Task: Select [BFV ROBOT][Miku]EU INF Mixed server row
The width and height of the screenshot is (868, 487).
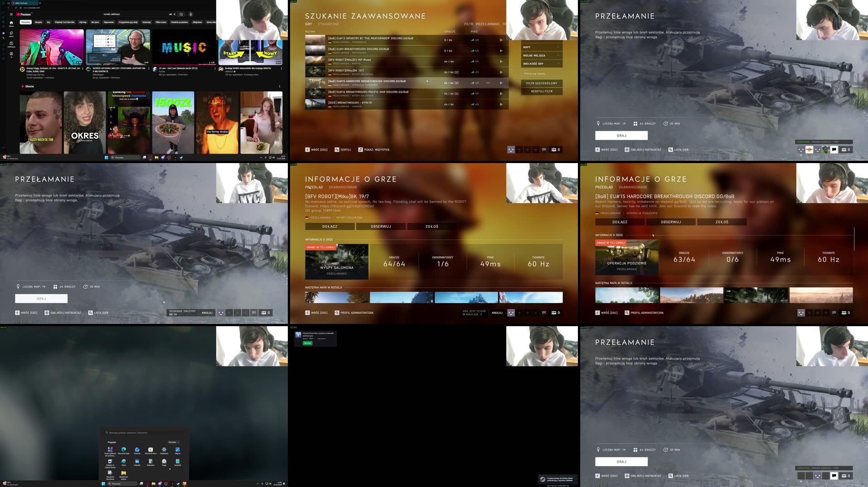Action: tap(407, 61)
